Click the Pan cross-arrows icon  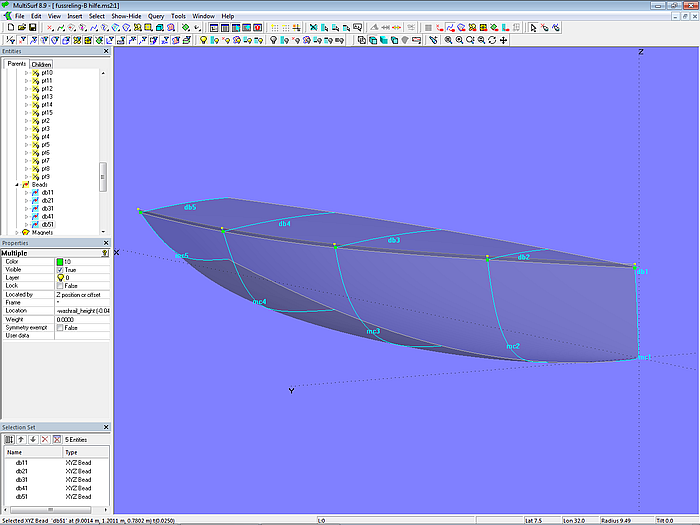pyautogui.click(x=503, y=41)
